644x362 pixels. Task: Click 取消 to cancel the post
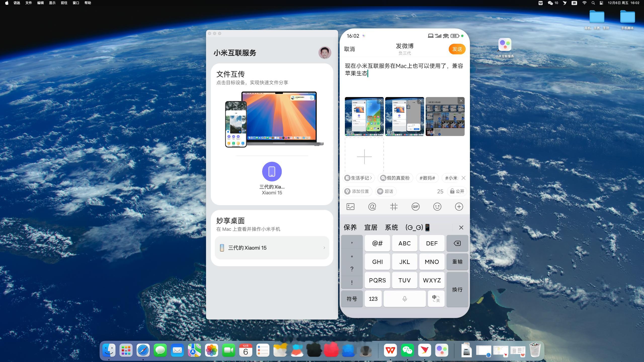pos(349,49)
